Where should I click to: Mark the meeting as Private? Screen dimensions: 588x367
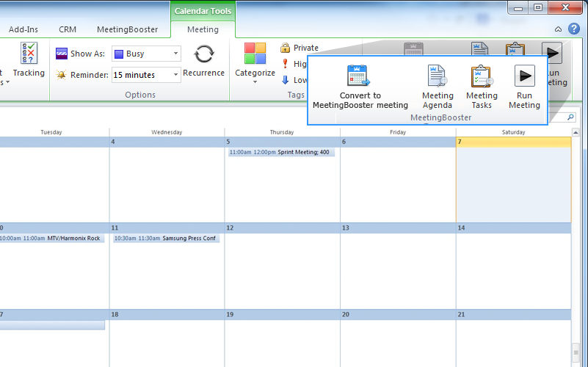pos(300,48)
